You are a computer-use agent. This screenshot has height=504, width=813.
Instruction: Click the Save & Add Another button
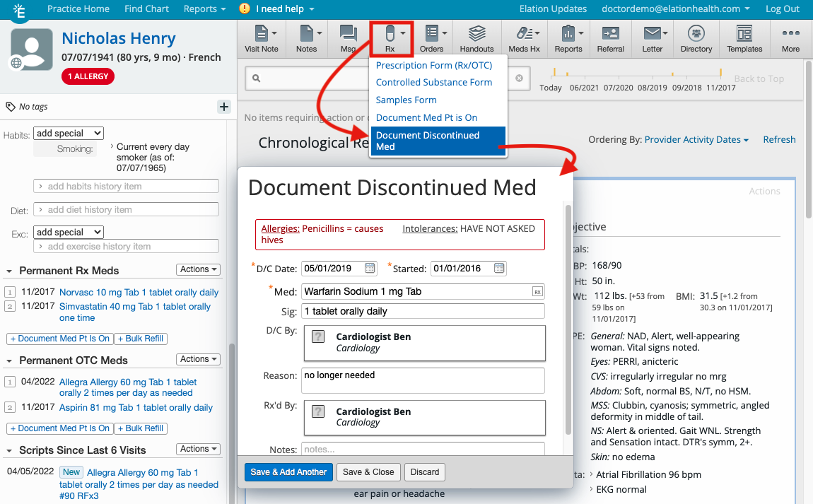(x=288, y=471)
